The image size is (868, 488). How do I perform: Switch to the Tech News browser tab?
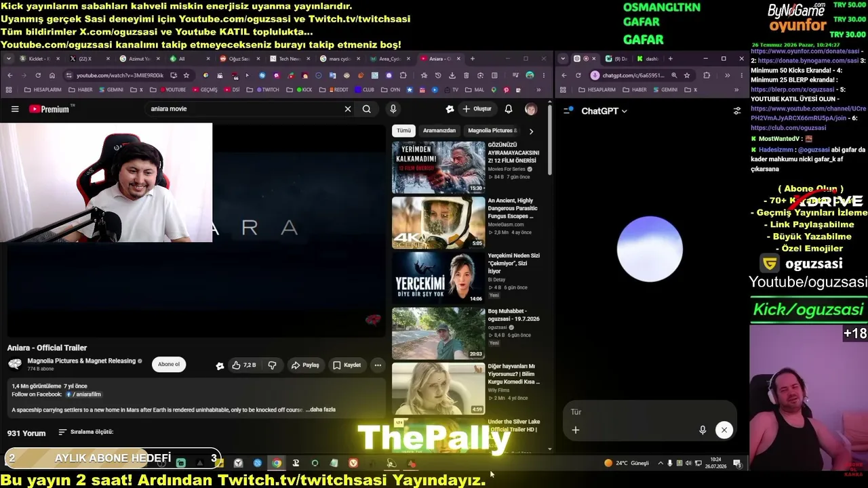tap(290, 59)
